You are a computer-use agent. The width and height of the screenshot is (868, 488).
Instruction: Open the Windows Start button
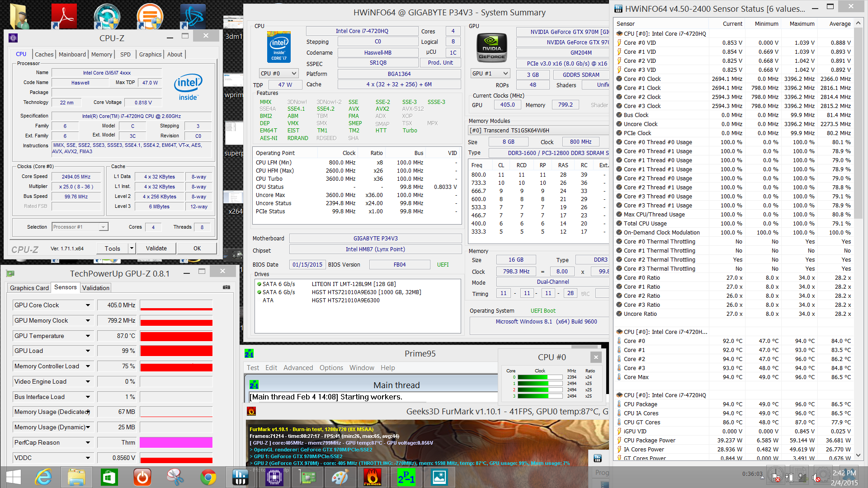coord(14,477)
